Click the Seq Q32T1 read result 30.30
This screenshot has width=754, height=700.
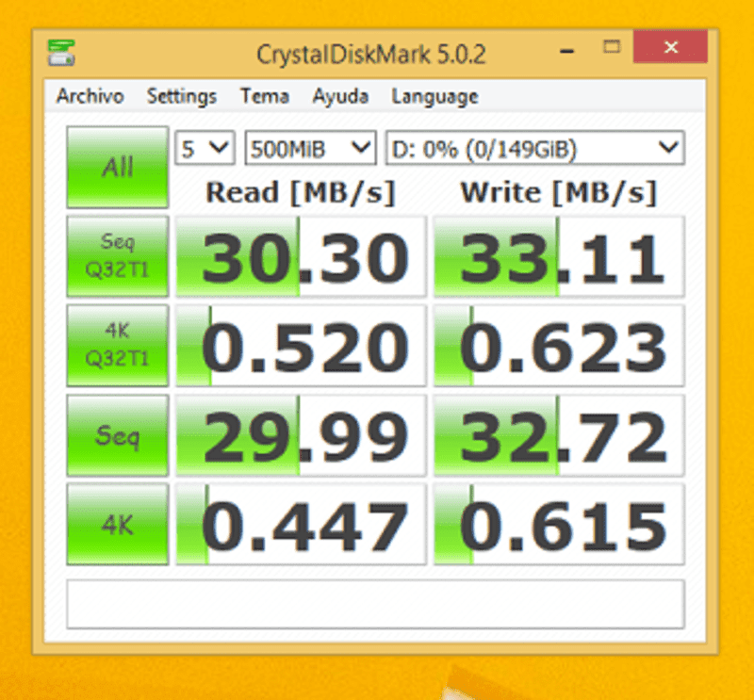pos(301,256)
